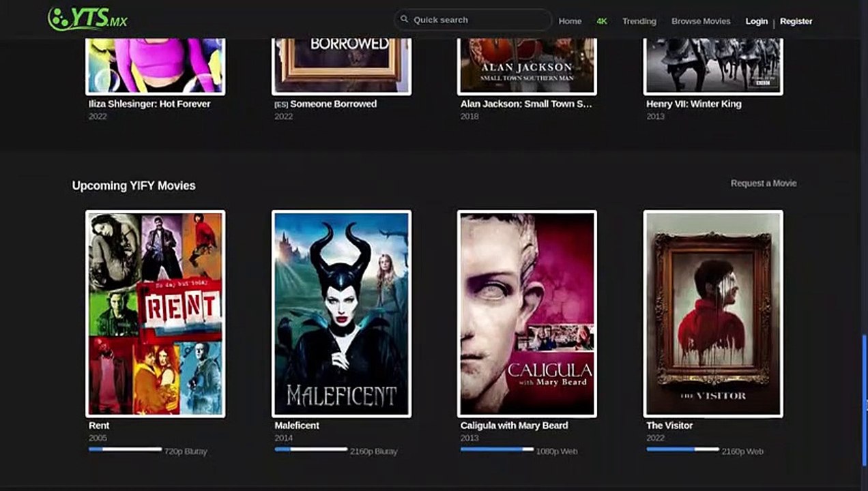Screen dimensions: 868x491
Task: Open Browse Movies
Action: (701, 21)
